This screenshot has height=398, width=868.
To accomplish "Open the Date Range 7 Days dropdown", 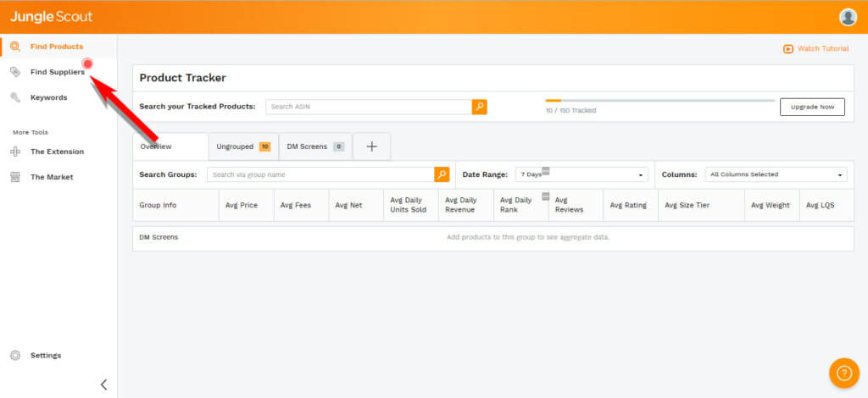I will pyautogui.click(x=581, y=174).
